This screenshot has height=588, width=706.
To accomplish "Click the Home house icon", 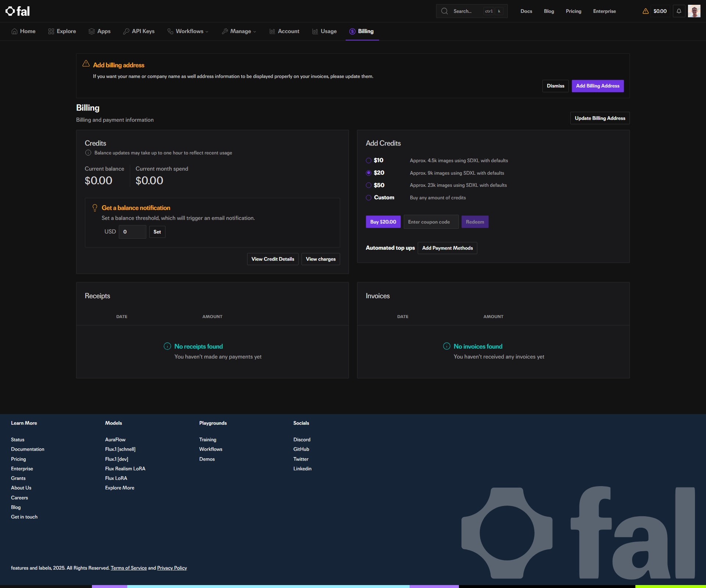I will click(x=14, y=31).
